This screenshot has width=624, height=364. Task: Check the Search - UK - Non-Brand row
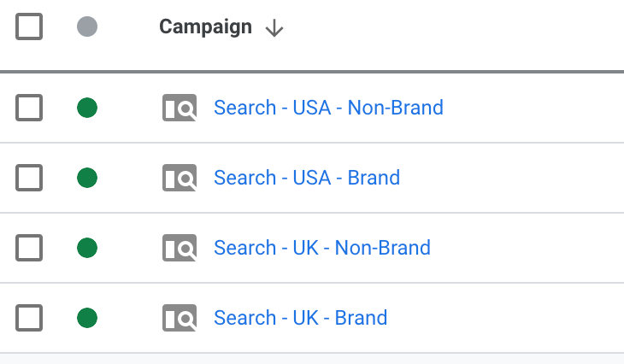point(29,248)
